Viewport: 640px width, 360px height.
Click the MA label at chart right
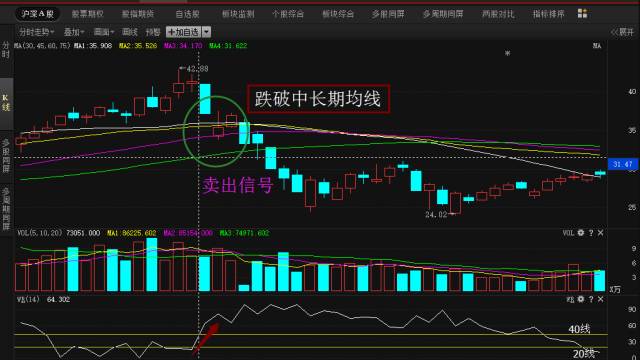click(597, 46)
